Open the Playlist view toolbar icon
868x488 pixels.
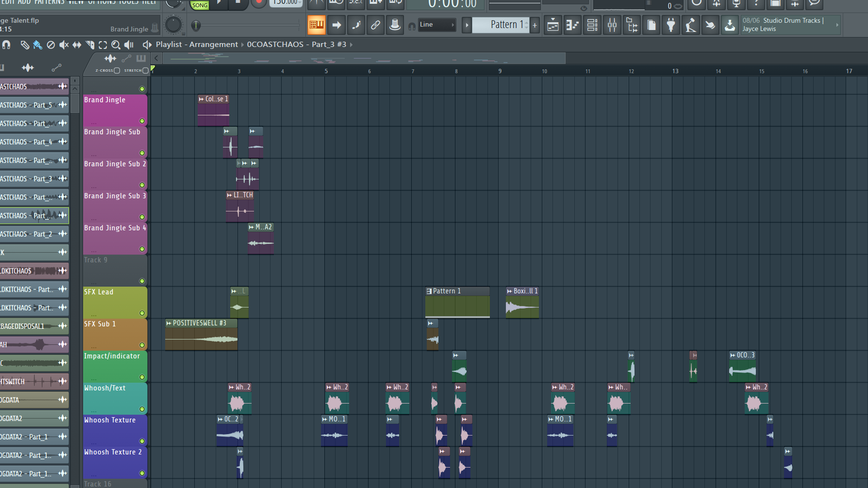pyautogui.click(x=552, y=25)
